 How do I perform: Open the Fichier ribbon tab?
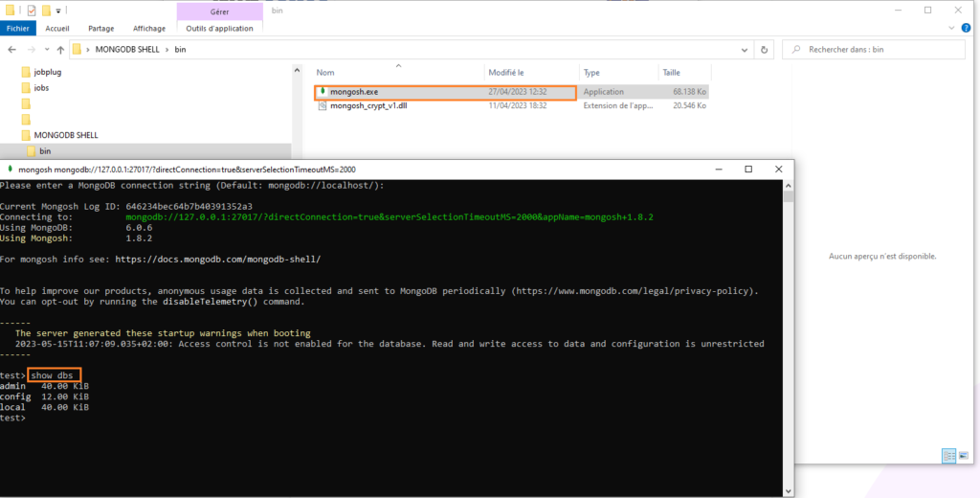click(x=18, y=28)
